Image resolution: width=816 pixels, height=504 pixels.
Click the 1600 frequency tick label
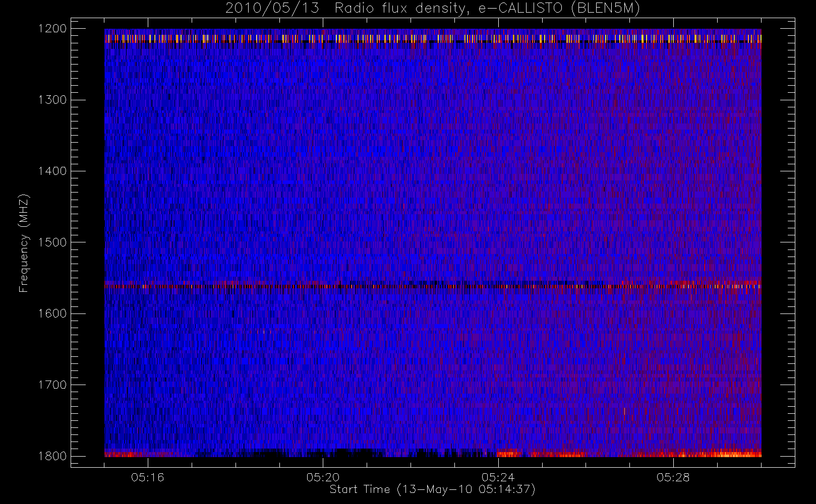[53, 313]
